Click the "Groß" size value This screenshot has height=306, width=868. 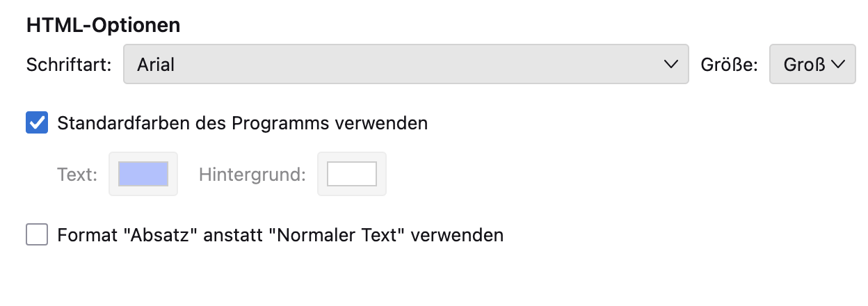(x=804, y=65)
